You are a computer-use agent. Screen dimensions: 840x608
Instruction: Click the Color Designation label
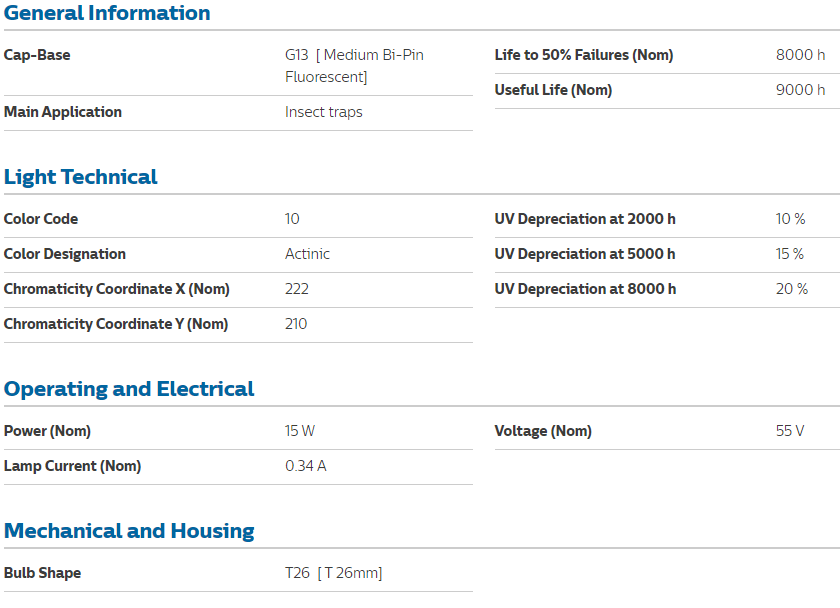tap(65, 254)
